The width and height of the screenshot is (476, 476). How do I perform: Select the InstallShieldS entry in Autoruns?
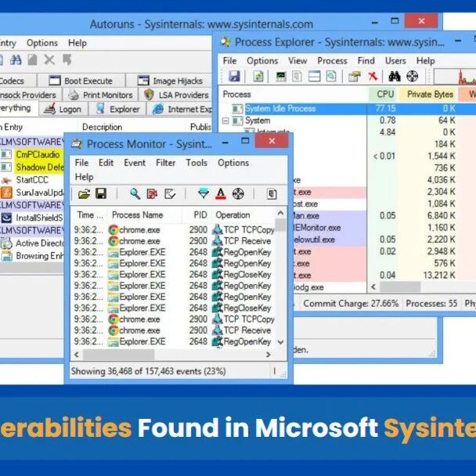(39, 218)
